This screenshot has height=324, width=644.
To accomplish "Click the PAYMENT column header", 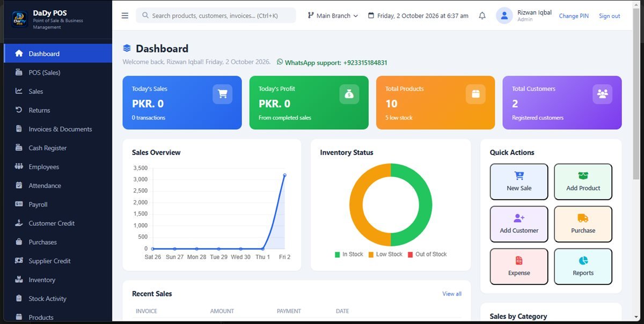I will click(289, 311).
